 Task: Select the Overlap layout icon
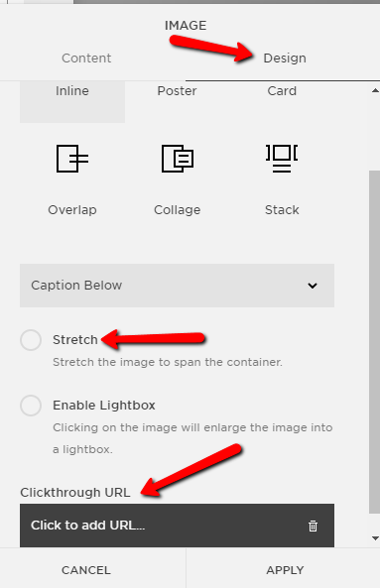click(72, 159)
